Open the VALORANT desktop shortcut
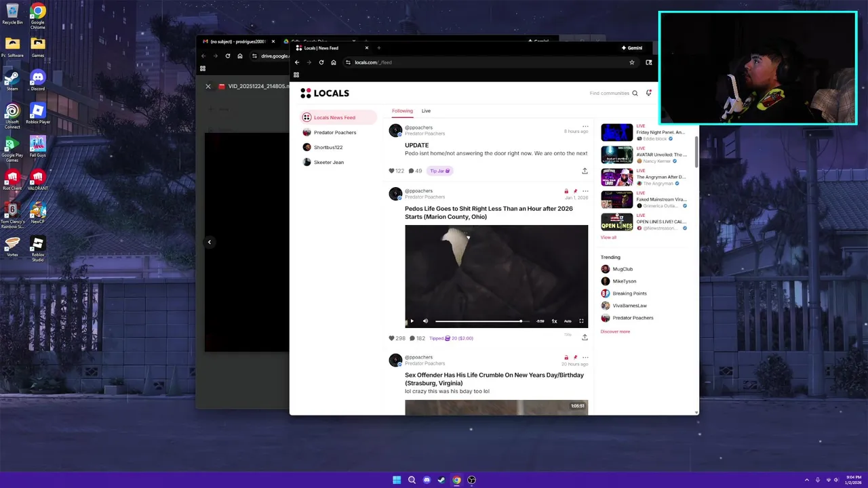 [x=38, y=179]
